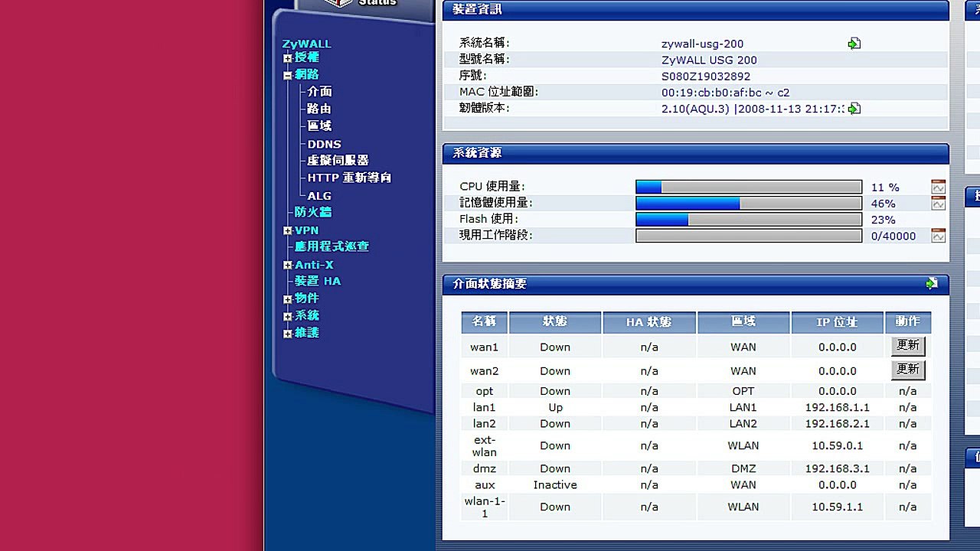The width and height of the screenshot is (980, 551).
Task: Expand the Anti-X tree node
Action: point(288,266)
